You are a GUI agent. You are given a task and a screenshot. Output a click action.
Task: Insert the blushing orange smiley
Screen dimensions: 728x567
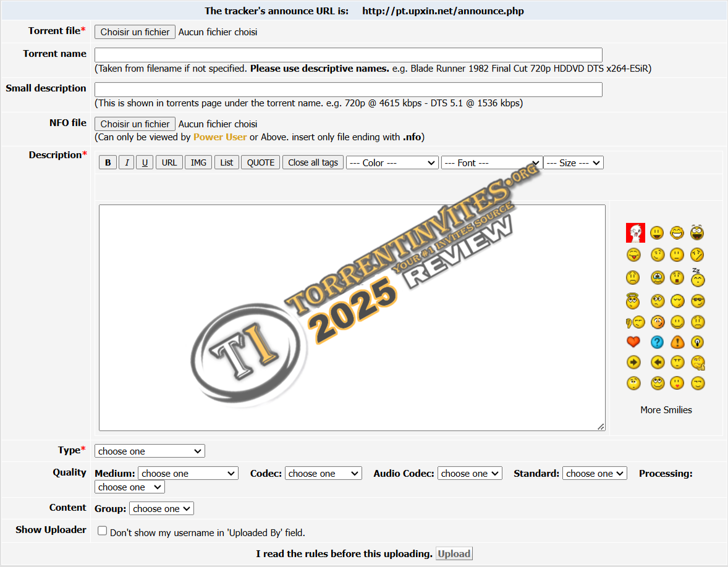(x=658, y=322)
